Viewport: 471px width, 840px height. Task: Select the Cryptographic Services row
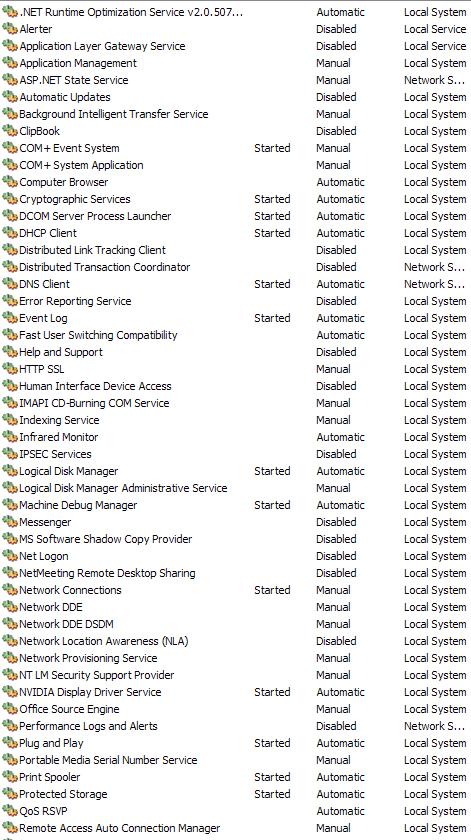point(235,199)
